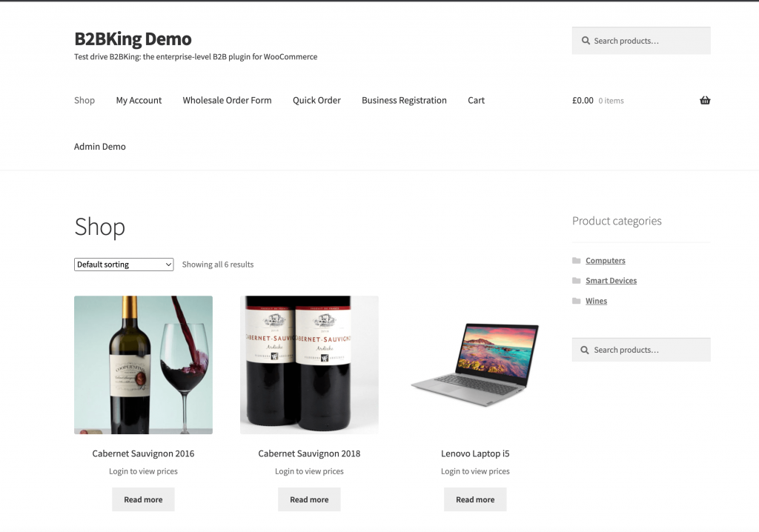Click Read more under Lenovo Laptop i5
The height and width of the screenshot is (532, 759).
pos(475,499)
